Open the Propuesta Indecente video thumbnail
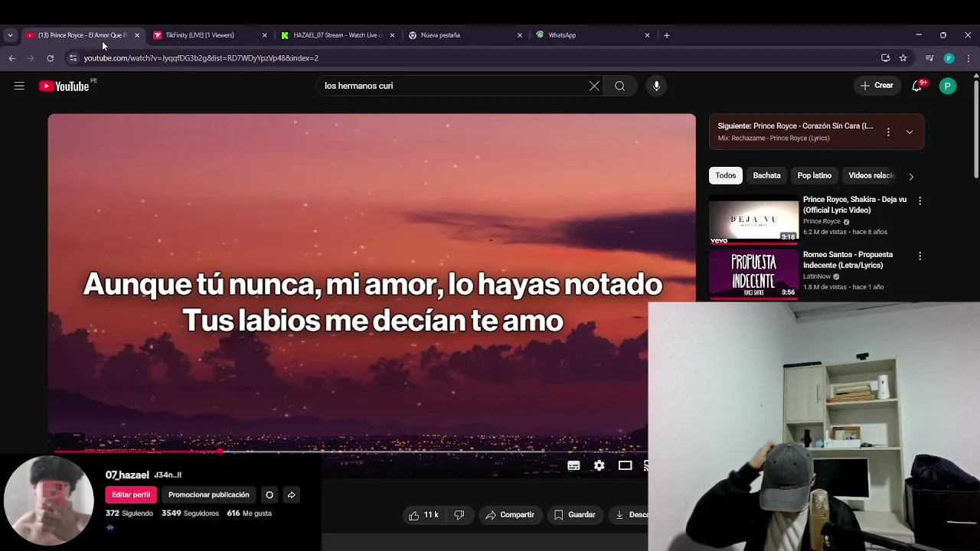Screen dimensions: 980x551 point(753,275)
